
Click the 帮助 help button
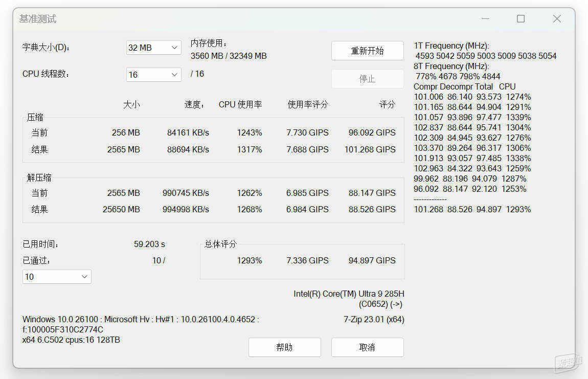point(285,347)
